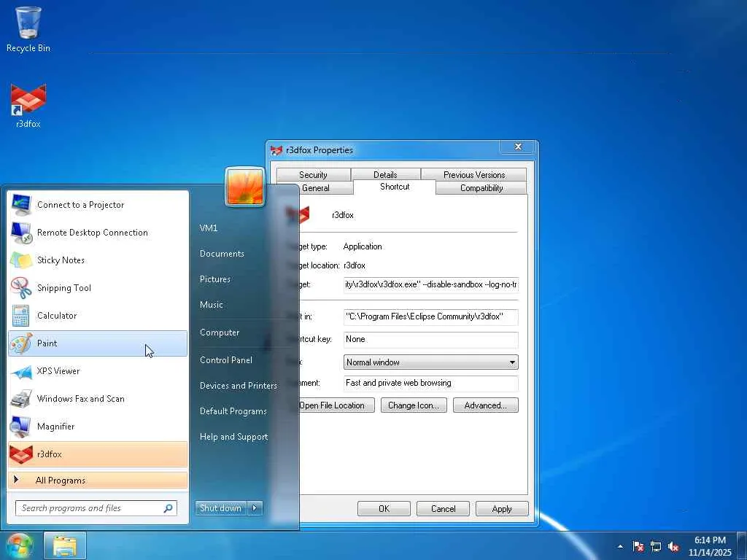Open Default Programs
Viewport: 747px width, 560px height.
pos(233,411)
